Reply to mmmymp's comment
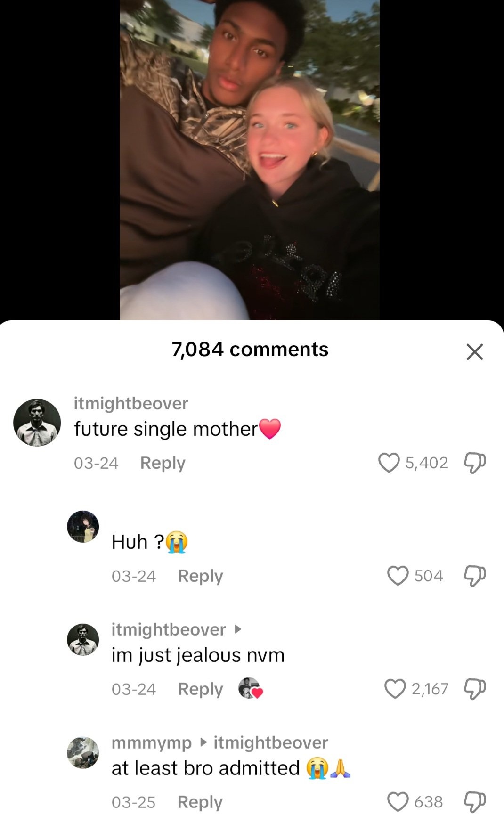Image resolution: width=504 pixels, height=815 pixels. 200,802
